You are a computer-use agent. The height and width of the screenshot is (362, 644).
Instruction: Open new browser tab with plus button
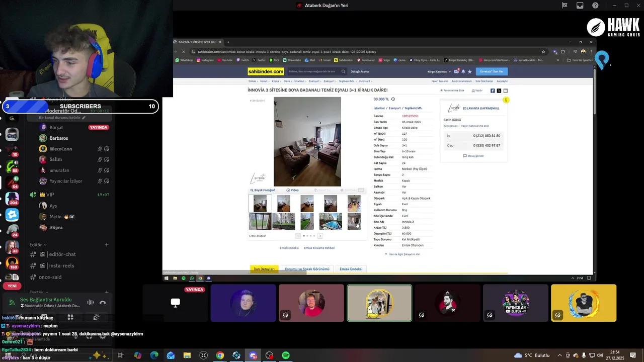[x=228, y=42]
